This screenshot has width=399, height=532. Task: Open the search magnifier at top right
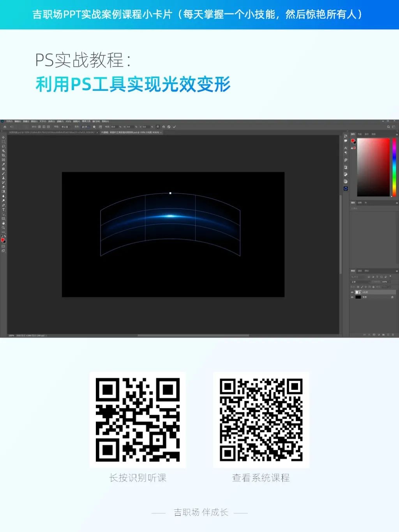[x=388, y=127]
